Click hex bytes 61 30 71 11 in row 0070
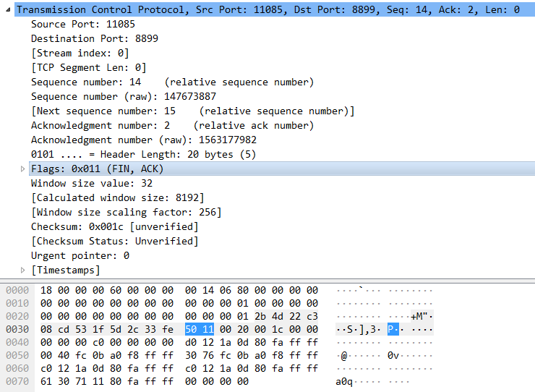Viewport: 535px width, 392px height. click(72, 381)
